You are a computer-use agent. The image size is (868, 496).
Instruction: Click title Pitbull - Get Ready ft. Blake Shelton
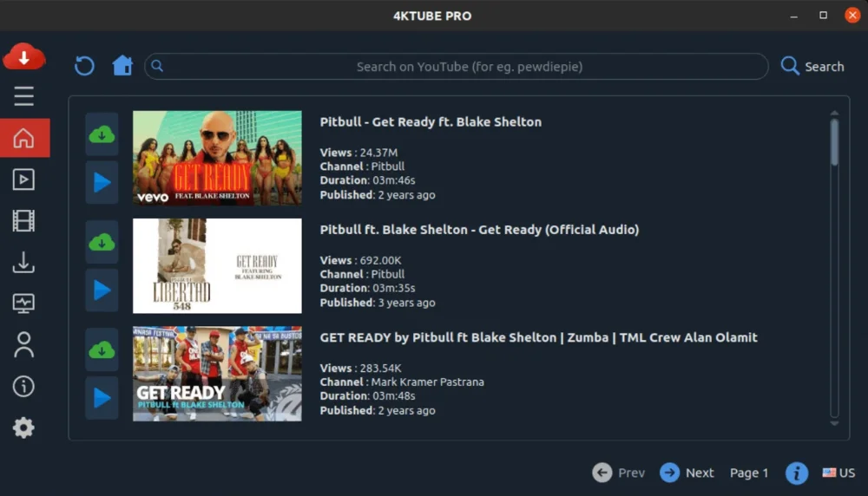point(431,121)
